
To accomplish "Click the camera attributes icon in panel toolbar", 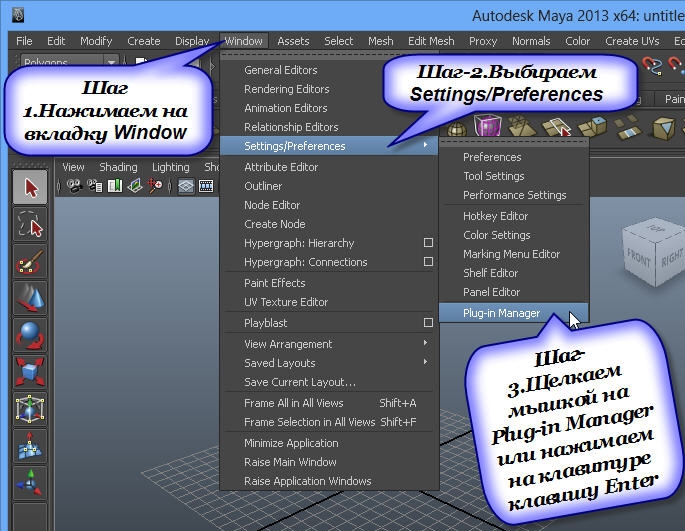I will tap(95, 186).
